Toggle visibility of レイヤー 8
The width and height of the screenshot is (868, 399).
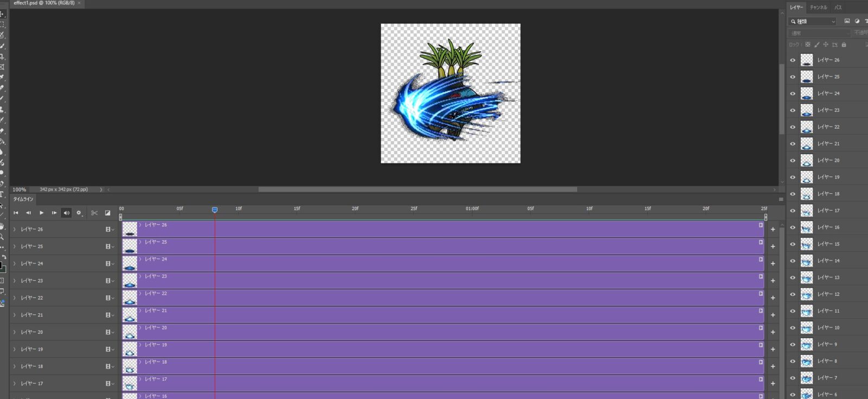793,361
